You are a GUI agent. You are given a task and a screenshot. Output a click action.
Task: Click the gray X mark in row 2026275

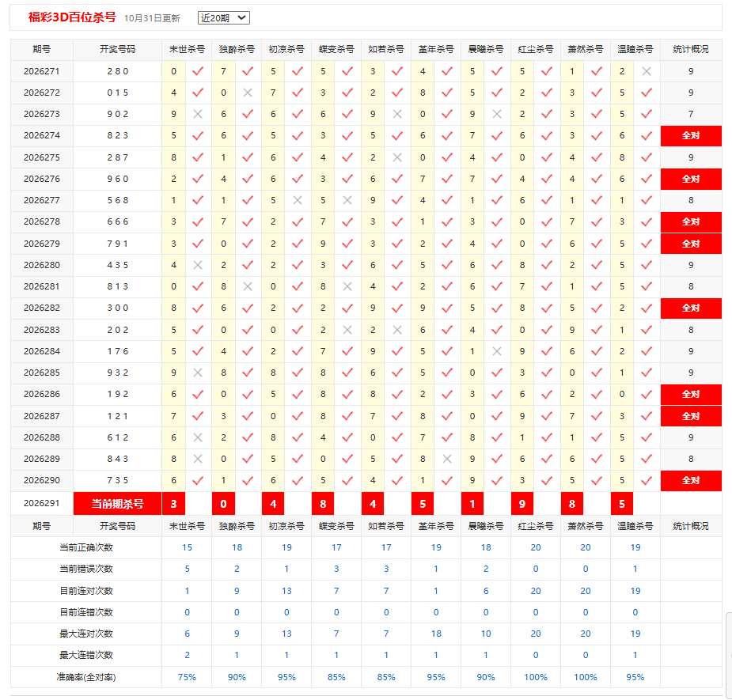[397, 157]
